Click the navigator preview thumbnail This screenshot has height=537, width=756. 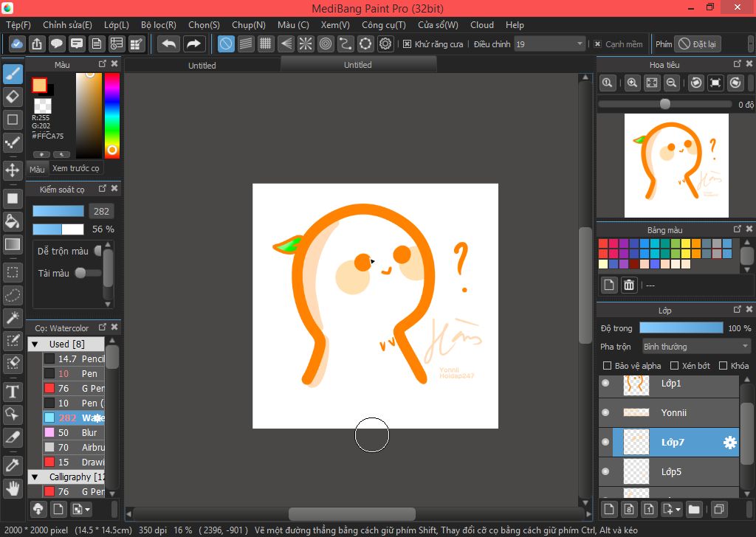(x=676, y=166)
